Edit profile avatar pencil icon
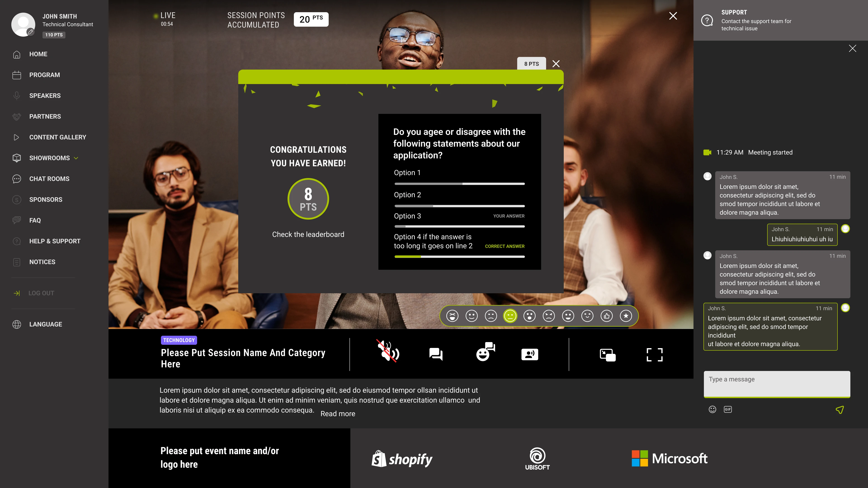Screen dimensions: 868x488 coord(30,32)
